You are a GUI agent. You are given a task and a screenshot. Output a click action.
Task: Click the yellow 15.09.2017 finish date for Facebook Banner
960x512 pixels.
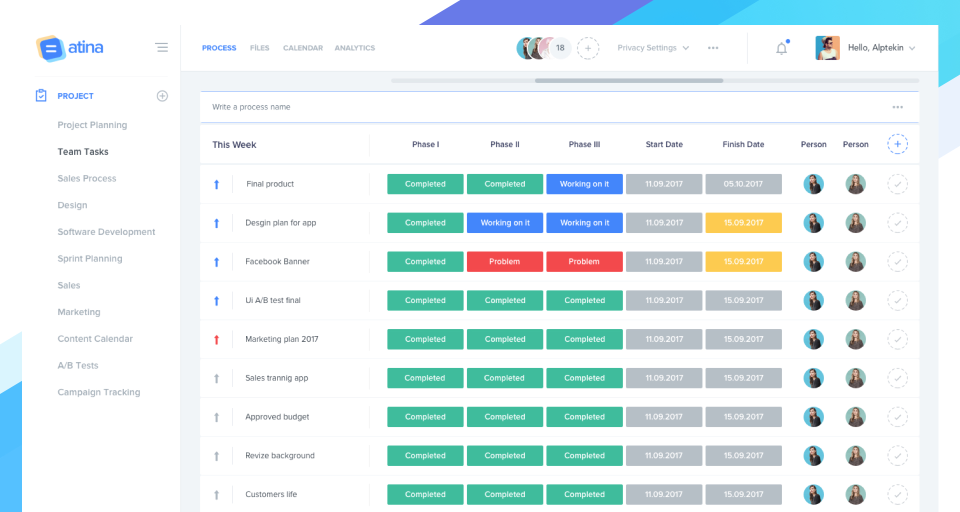743,262
